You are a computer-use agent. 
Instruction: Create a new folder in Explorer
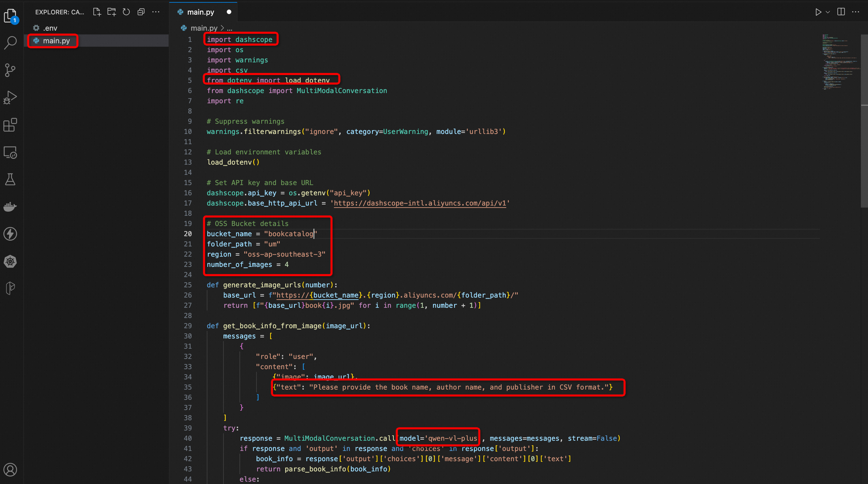coord(112,12)
